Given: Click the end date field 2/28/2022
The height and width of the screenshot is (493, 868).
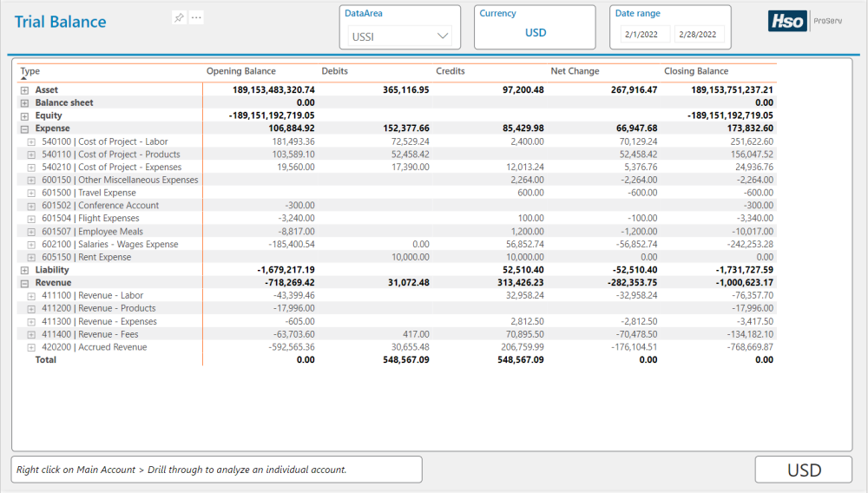Looking at the screenshot, I should click(x=698, y=36).
